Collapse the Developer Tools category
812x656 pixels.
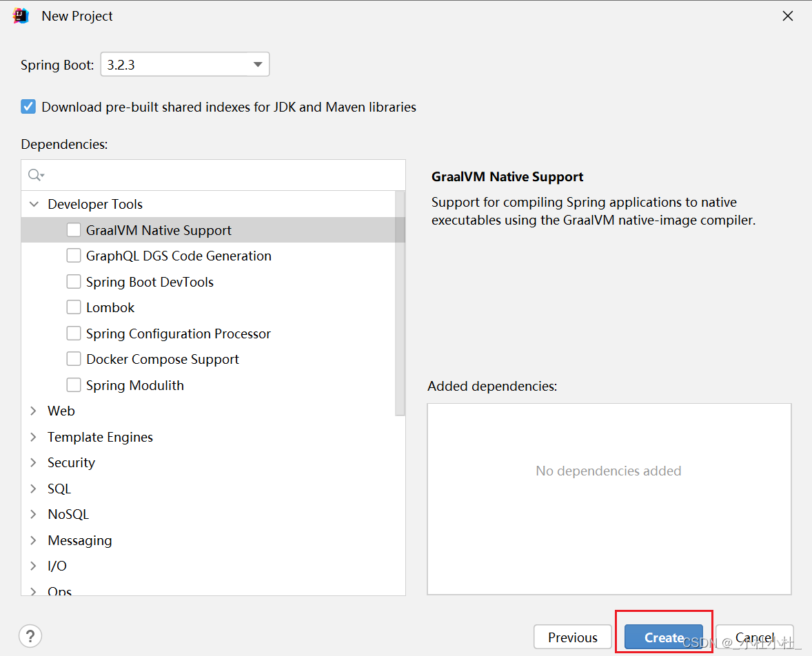34,204
